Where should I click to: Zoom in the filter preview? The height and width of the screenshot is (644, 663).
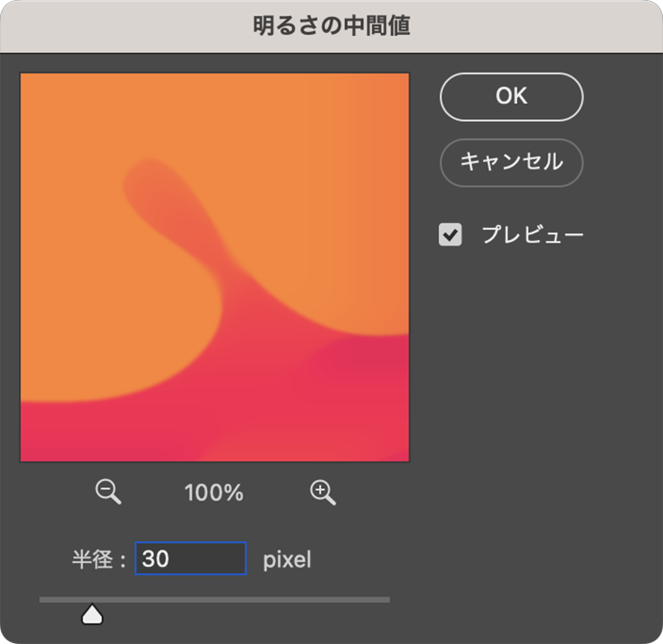[x=323, y=491]
